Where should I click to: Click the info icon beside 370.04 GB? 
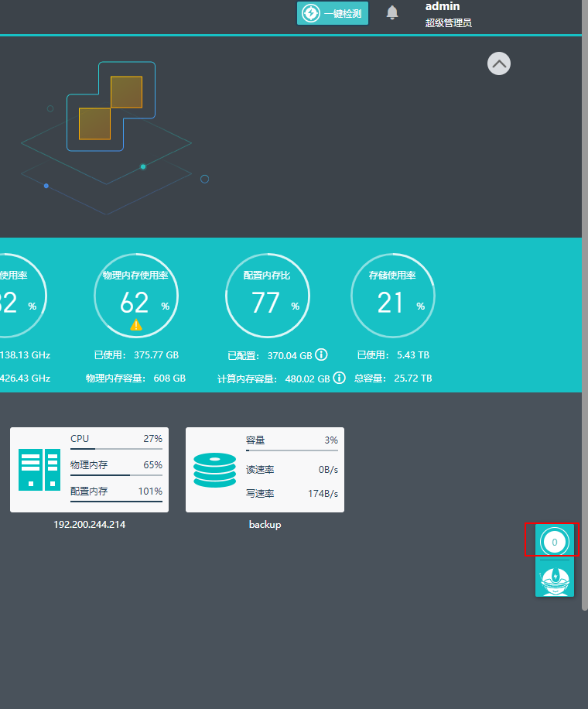point(321,354)
